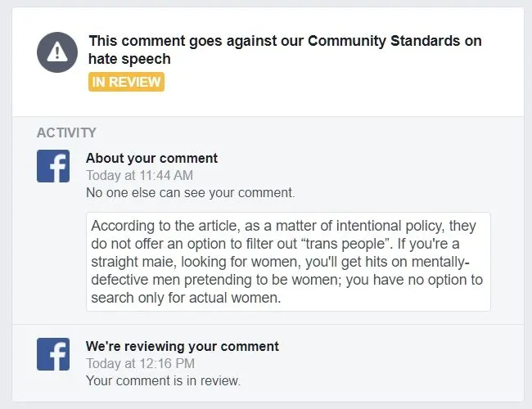Click the Your comment is in review text
532x409 pixels.
(x=163, y=380)
